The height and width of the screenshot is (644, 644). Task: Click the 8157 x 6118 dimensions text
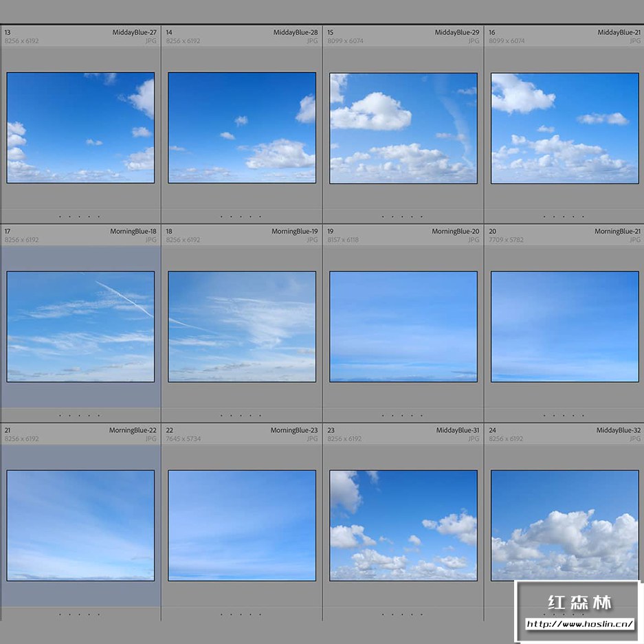pyautogui.click(x=343, y=240)
